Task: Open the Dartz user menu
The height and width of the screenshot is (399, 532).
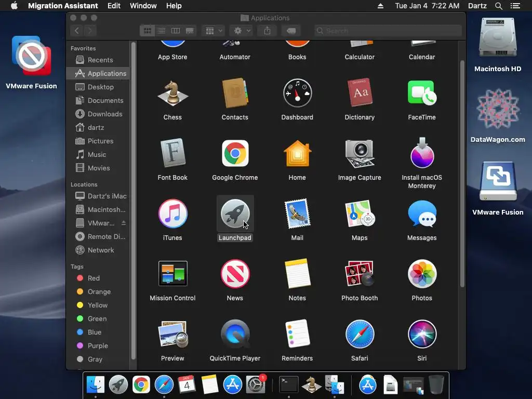Action: click(x=477, y=6)
